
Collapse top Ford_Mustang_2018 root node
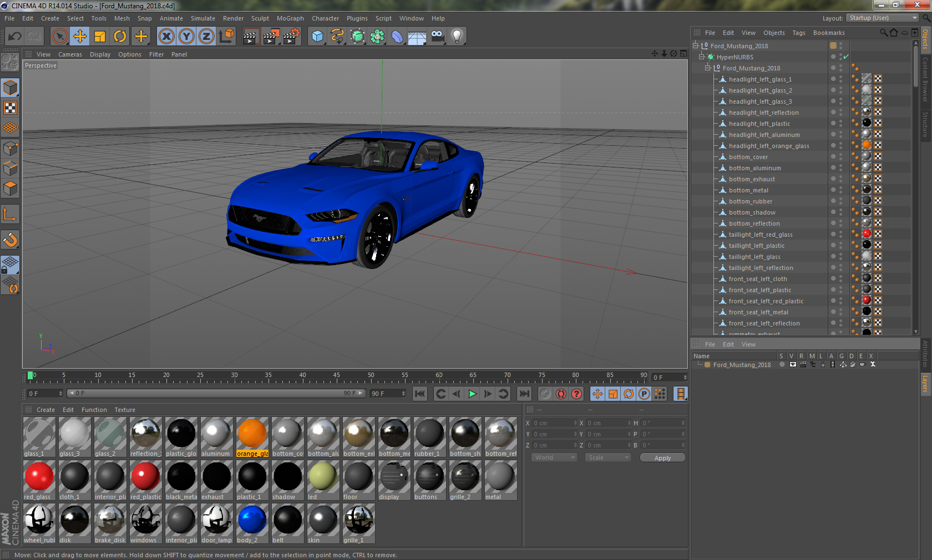coord(695,45)
